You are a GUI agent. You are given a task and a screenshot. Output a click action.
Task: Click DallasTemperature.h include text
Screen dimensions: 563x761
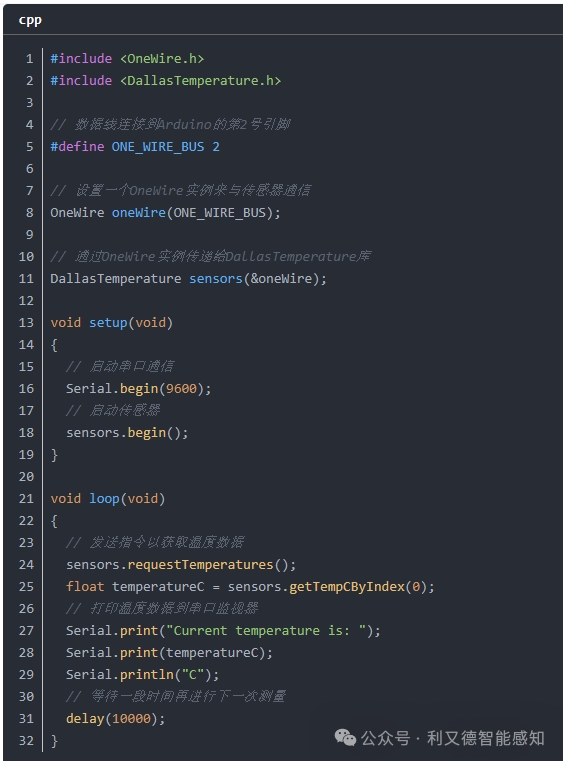(x=200, y=81)
